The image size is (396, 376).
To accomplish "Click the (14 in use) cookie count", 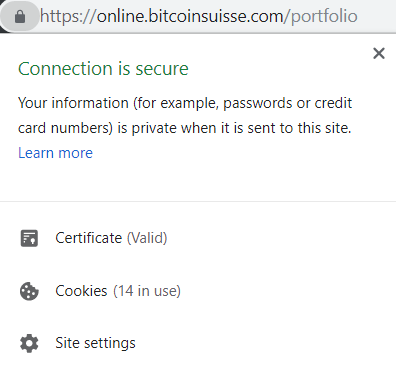I will (147, 291).
